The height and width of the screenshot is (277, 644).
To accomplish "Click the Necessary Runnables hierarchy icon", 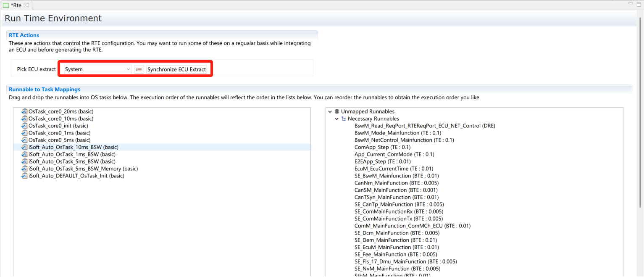I will coord(344,119).
